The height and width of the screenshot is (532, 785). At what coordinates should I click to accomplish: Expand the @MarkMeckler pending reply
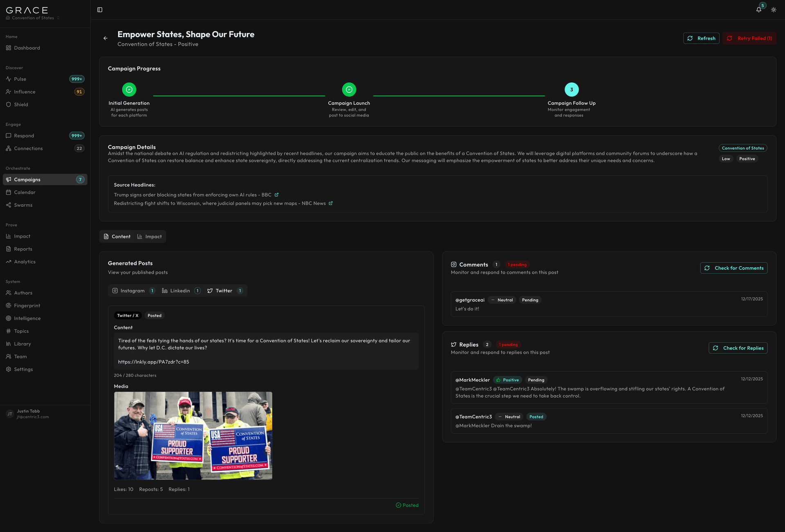pos(608,388)
